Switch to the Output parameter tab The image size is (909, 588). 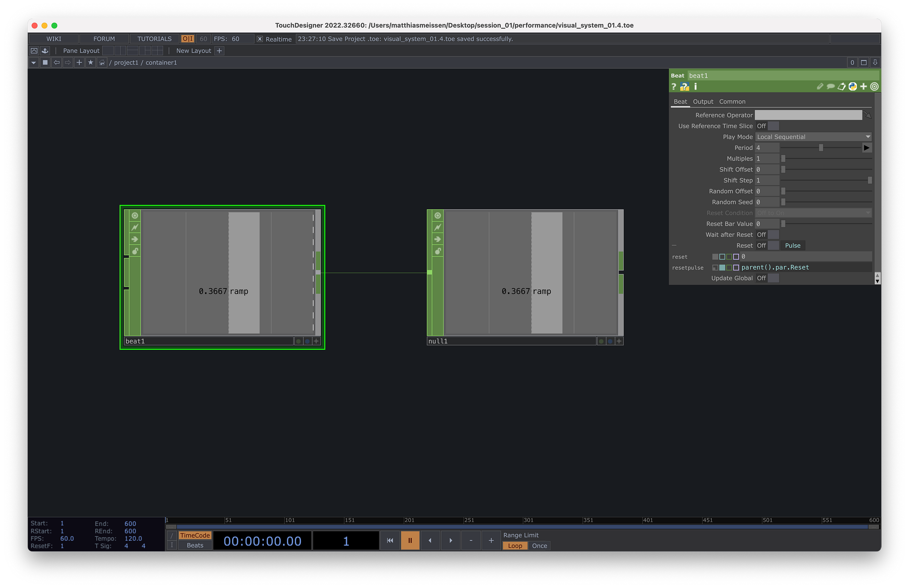click(x=703, y=101)
